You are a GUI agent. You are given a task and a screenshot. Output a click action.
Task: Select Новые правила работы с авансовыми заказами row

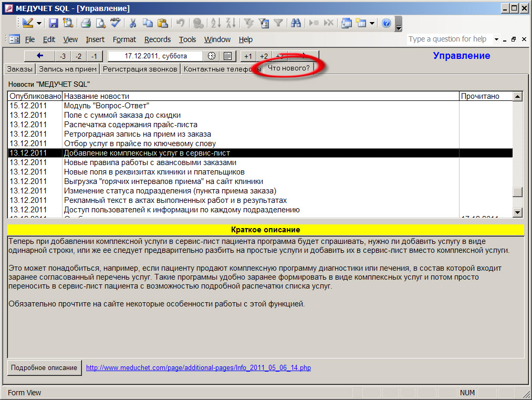[260, 162]
